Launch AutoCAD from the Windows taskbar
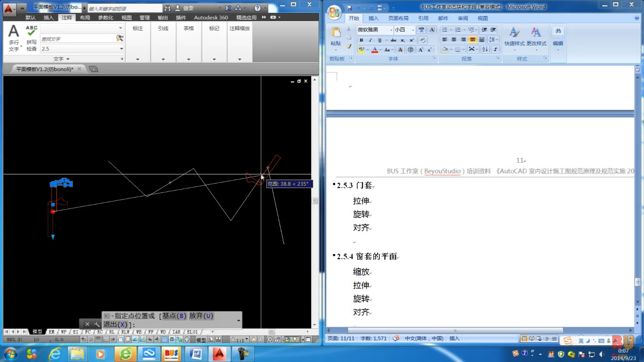The image size is (644, 362). click(x=219, y=354)
